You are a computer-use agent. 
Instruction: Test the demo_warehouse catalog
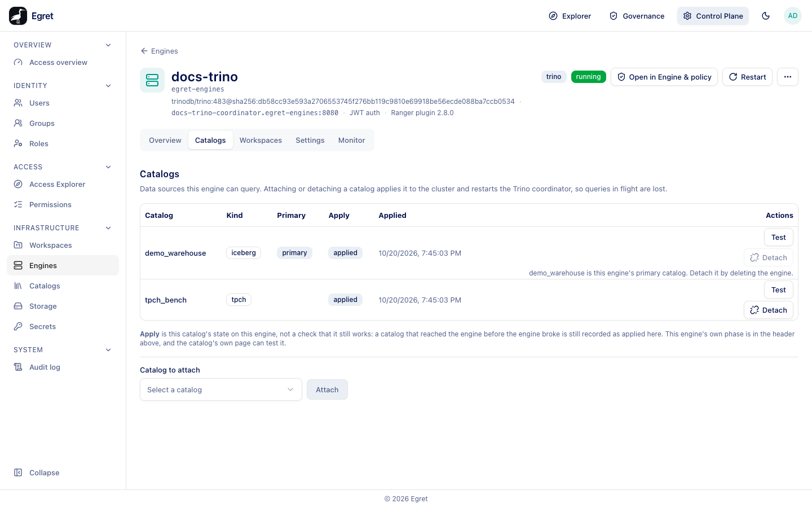[x=779, y=238]
